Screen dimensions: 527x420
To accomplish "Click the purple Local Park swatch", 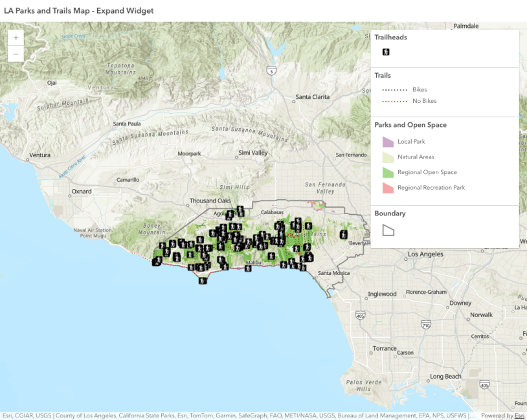I will pos(388,142).
